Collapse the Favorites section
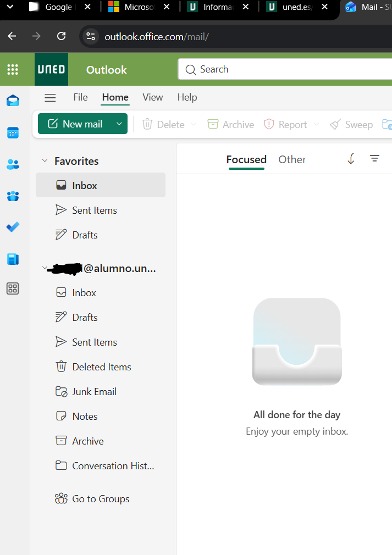The height and width of the screenshot is (555, 392). tap(45, 160)
